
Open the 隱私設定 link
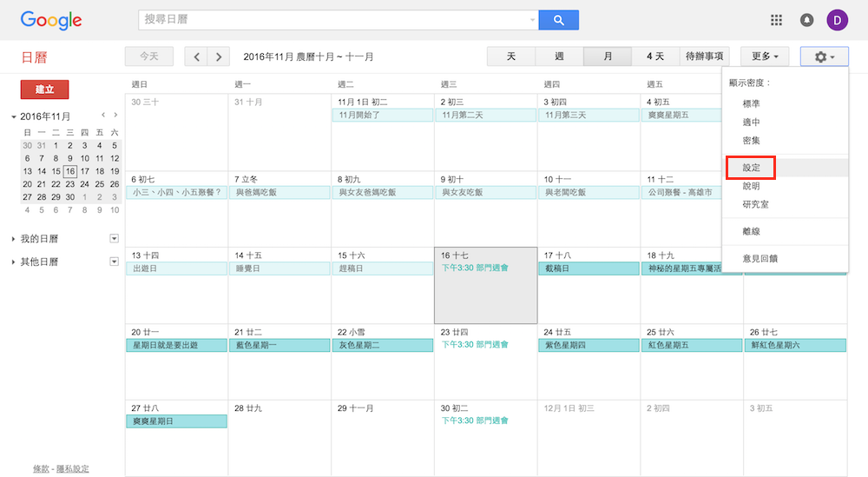click(72, 468)
